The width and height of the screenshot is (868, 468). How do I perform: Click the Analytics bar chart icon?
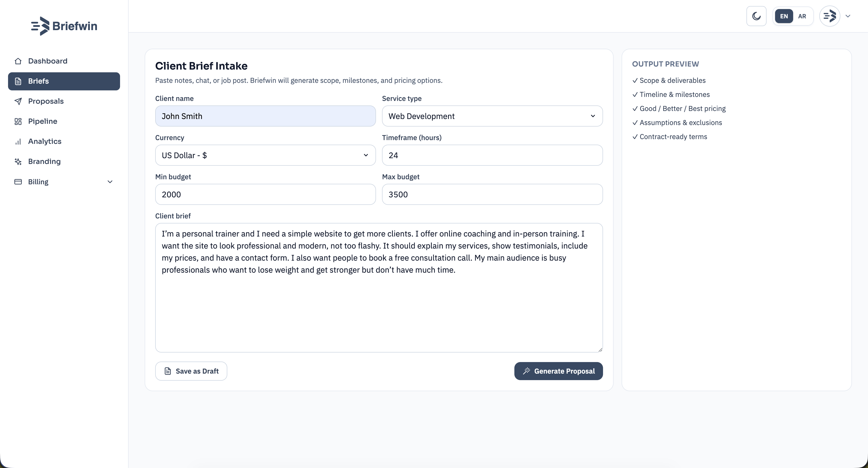[18, 142]
